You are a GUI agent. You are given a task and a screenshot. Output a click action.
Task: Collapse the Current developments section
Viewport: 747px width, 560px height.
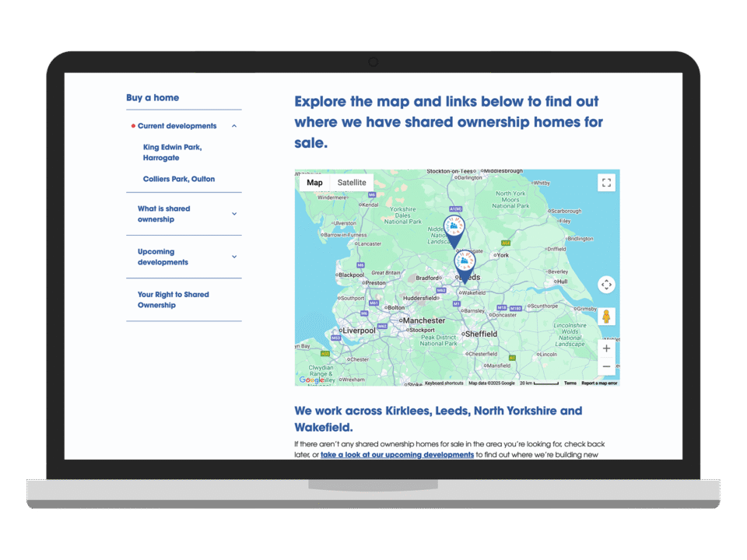pyautogui.click(x=234, y=125)
